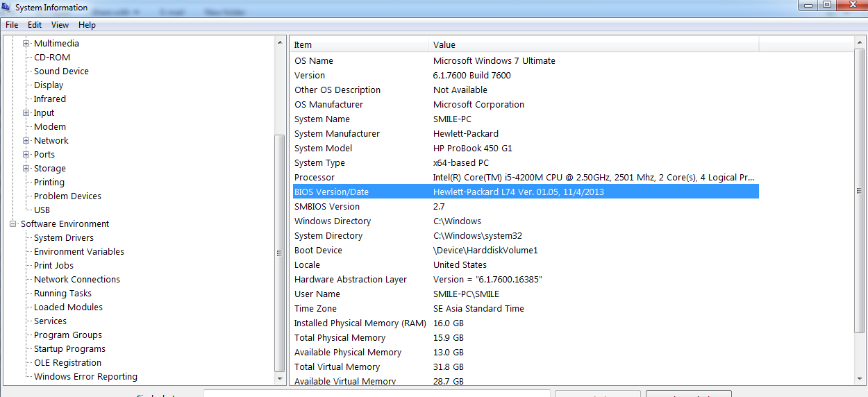868x397 pixels.
Task: Select the Hardware Abstraction Layer row
Action: (x=526, y=279)
